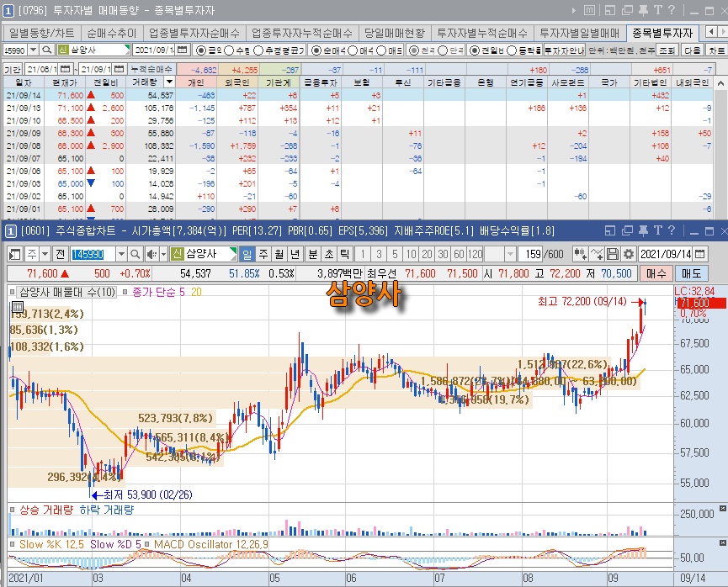Open chart settings gear icon
This screenshot has width=728, height=587.
628,254
